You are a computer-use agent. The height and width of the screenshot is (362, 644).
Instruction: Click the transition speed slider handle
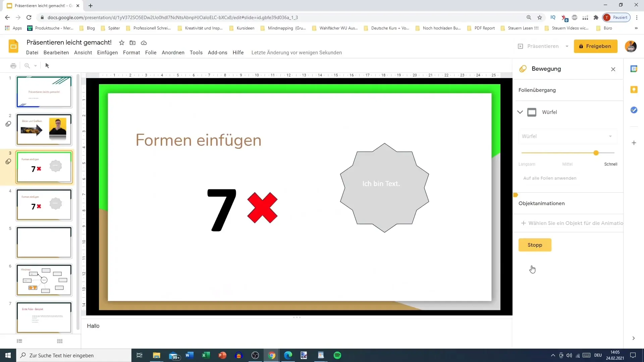click(x=596, y=153)
